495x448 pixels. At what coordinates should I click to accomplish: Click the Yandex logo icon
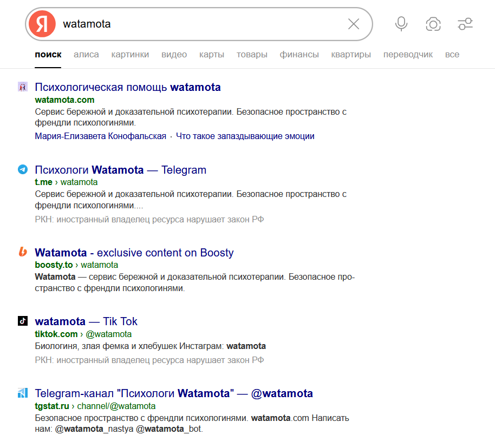[42, 24]
